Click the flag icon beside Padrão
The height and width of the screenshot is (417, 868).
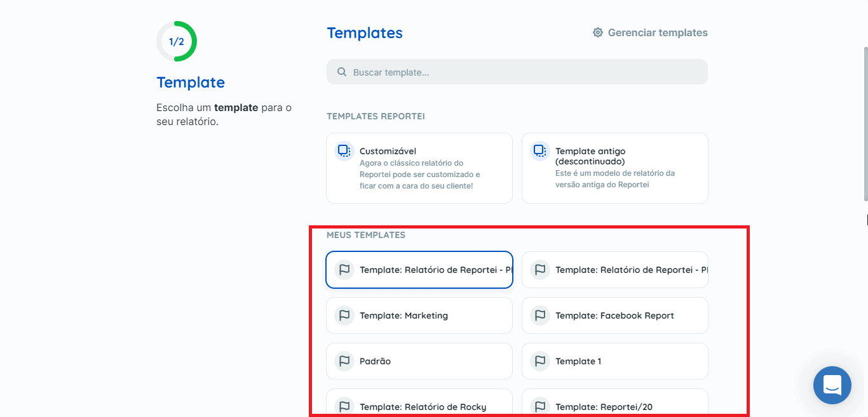click(x=344, y=361)
